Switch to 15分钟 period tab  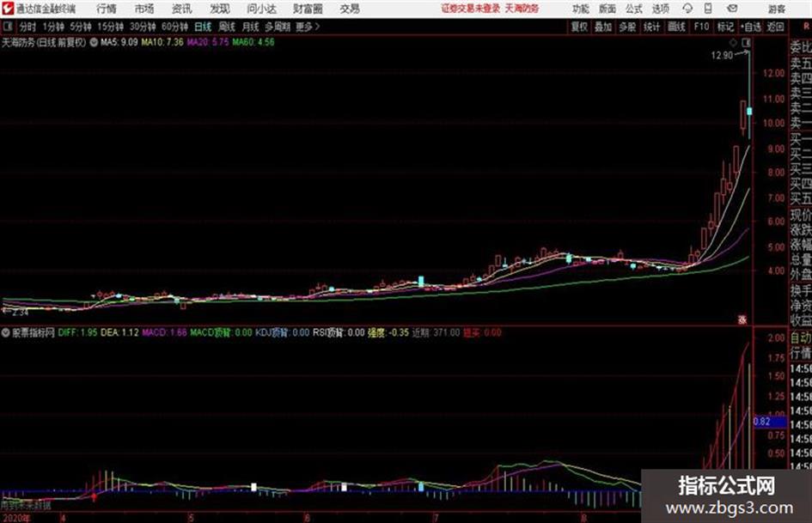click(110, 27)
